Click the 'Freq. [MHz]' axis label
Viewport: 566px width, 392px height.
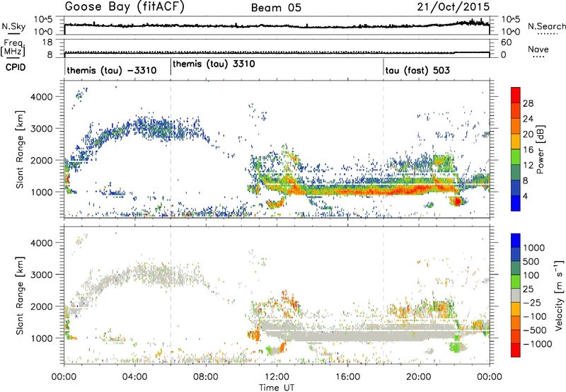point(13,47)
